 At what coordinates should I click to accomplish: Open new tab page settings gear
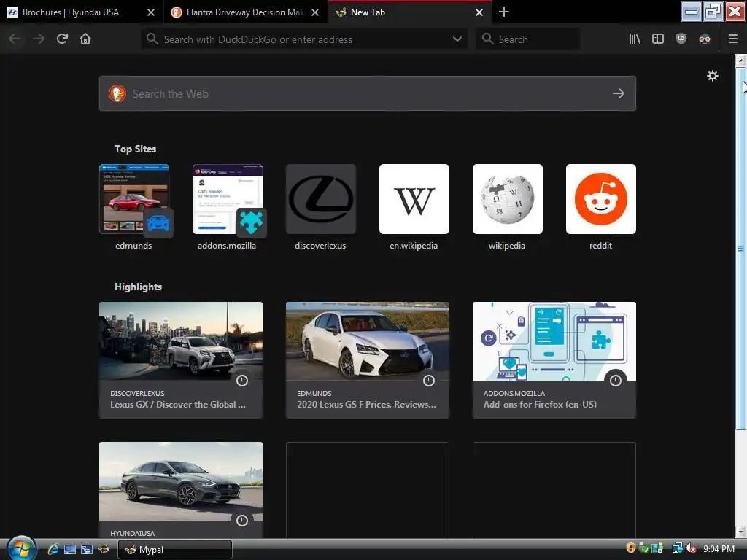click(712, 76)
